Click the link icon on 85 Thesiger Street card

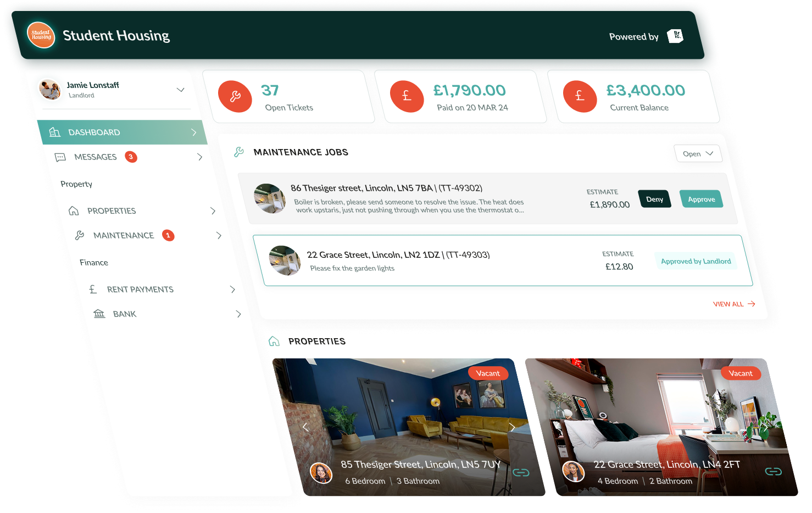point(521,472)
